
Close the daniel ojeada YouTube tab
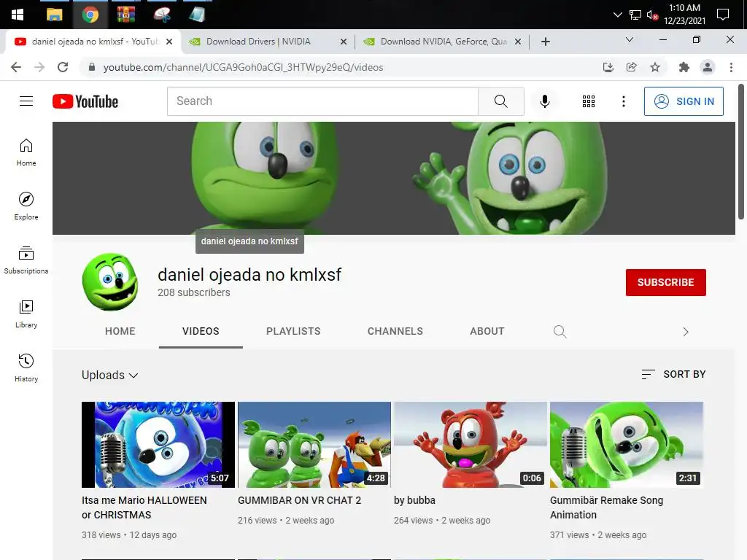[169, 42]
